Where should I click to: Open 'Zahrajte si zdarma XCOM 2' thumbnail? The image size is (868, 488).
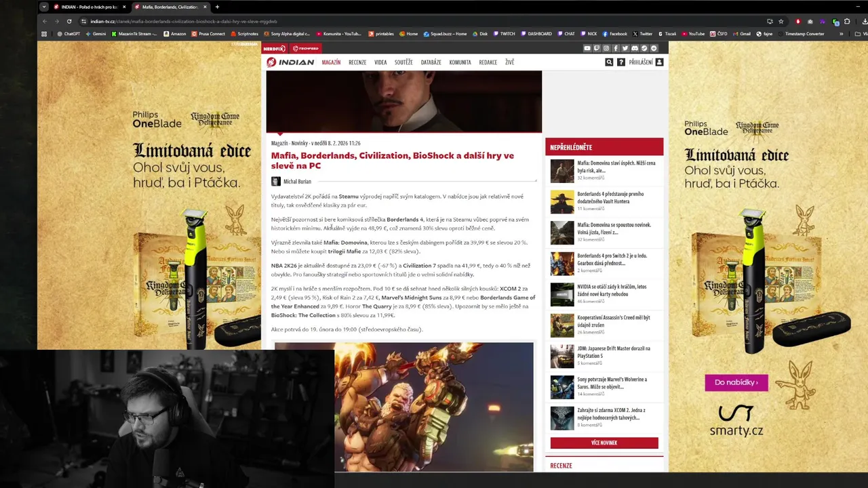tap(562, 418)
